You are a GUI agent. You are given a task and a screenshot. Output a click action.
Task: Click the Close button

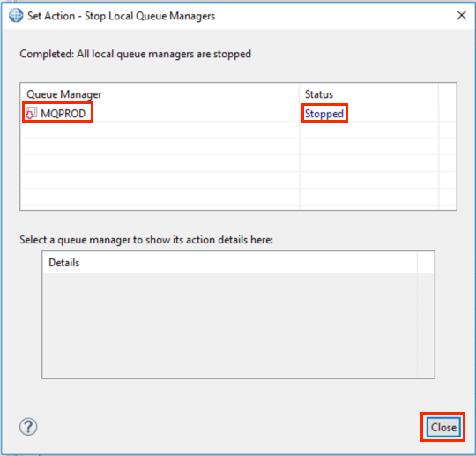coord(443,427)
